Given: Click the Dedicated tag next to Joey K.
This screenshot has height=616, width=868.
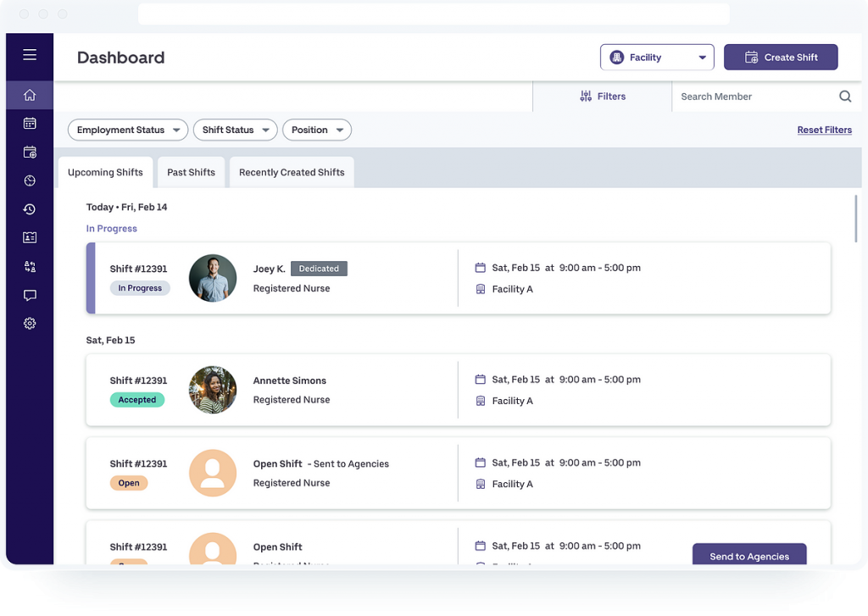Looking at the screenshot, I should coord(319,269).
